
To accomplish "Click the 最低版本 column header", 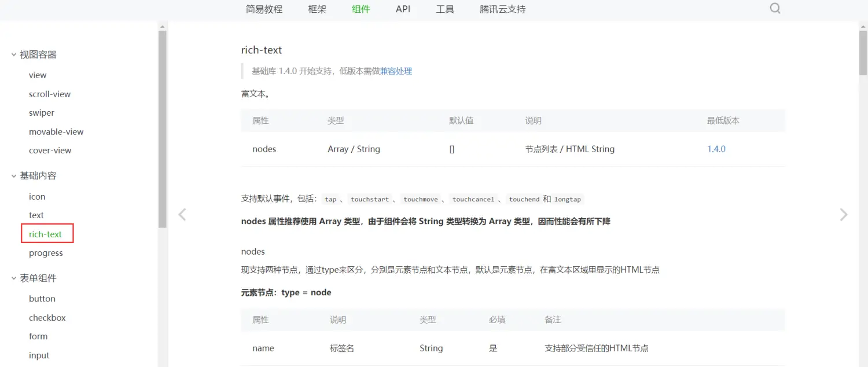I will tap(723, 120).
